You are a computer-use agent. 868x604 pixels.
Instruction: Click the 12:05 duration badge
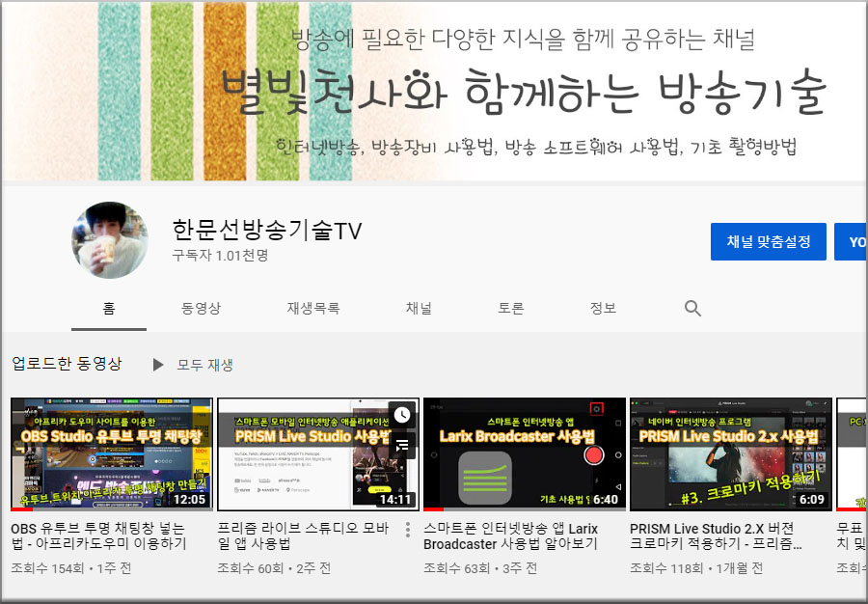pyautogui.click(x=189, y=500)
